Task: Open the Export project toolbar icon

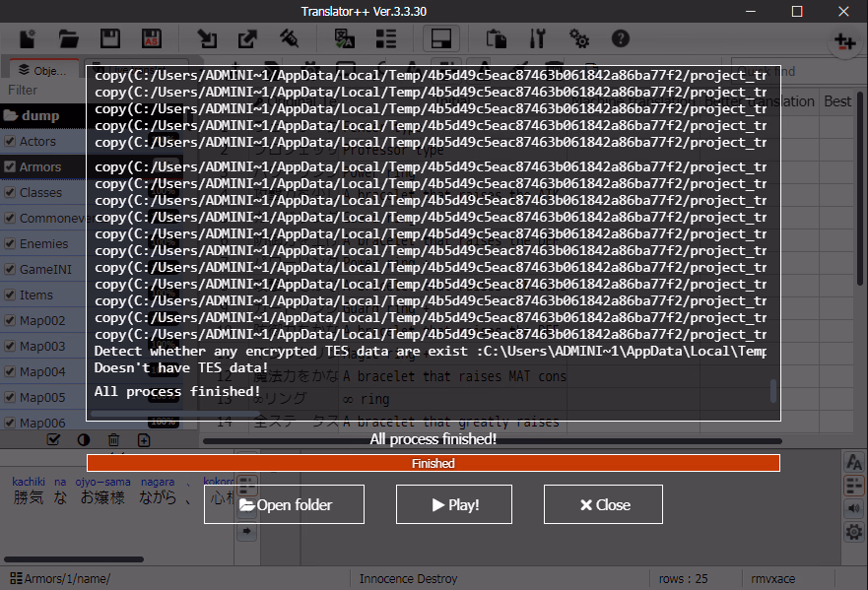Action: (x=247, y=37)
